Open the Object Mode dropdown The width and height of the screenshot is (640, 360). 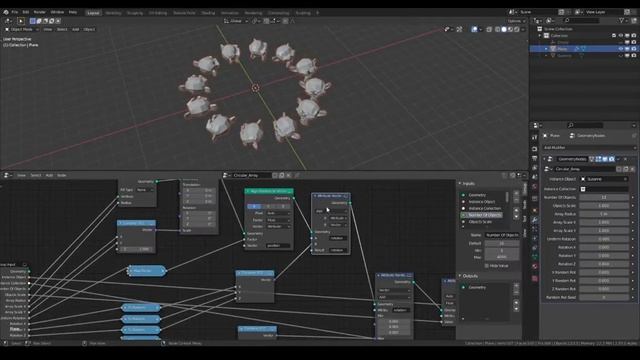pyautogui.click(x=21, y=29)
